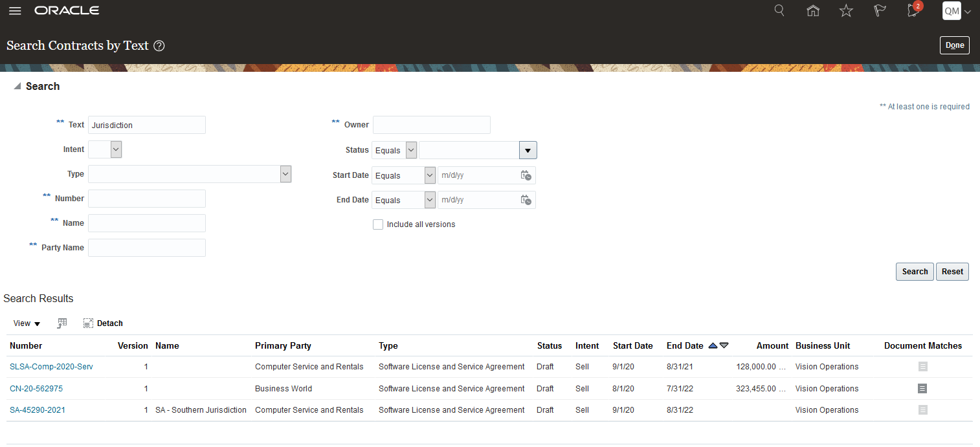Sort End Date column ascending
The height and width of the screenshot is (447, 980).
pyautogui.click(x=713, y=345)
